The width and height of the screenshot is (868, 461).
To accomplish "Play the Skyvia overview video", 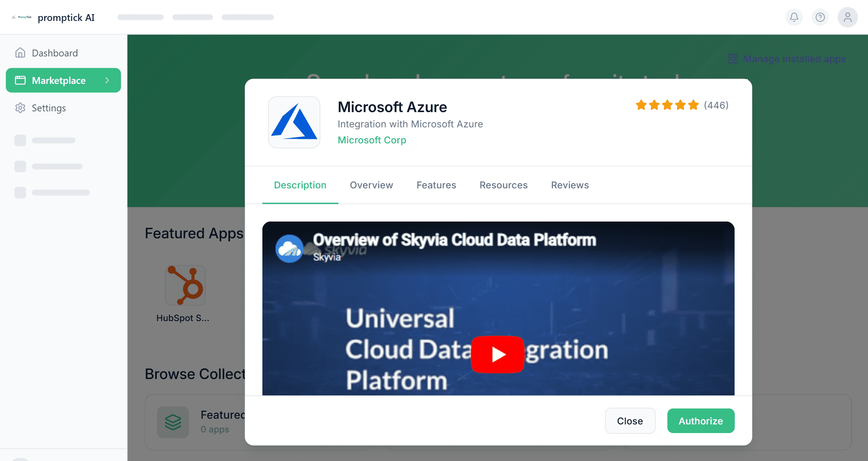I will coord(497,354).
